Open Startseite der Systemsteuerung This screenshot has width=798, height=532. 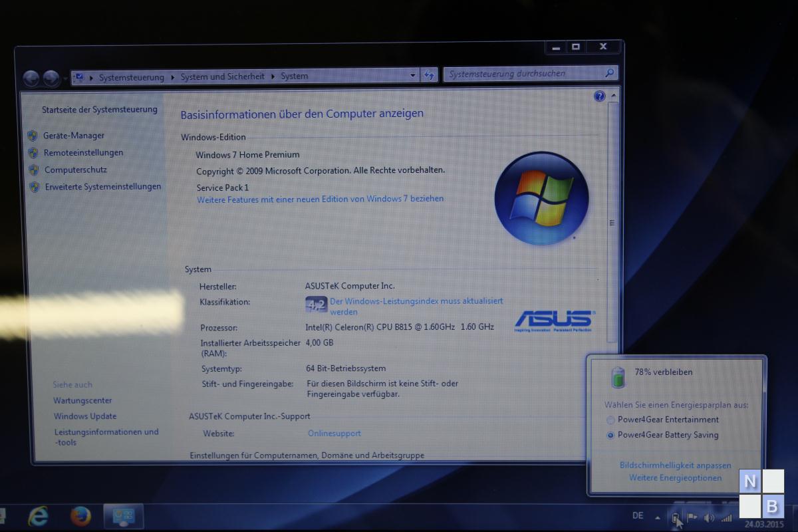point(100,109)
